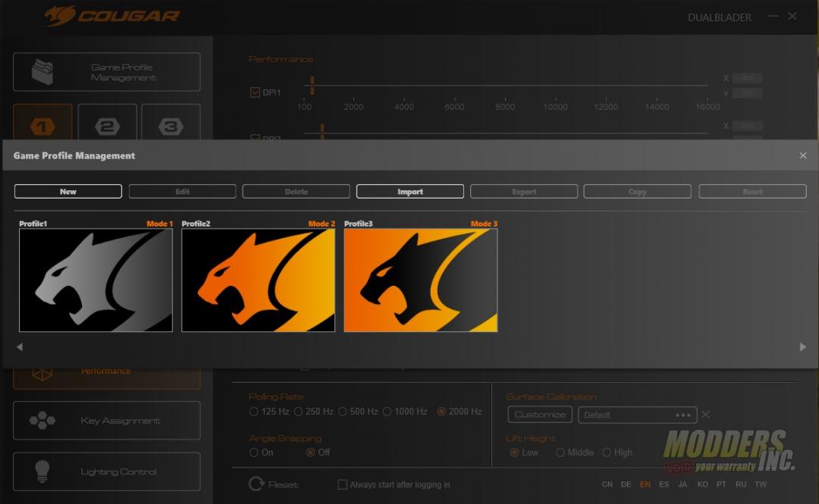Viewport: 819px width, 504px height.
Task: Click the circular Reset icon at bottom
Action: coord(256,484)
